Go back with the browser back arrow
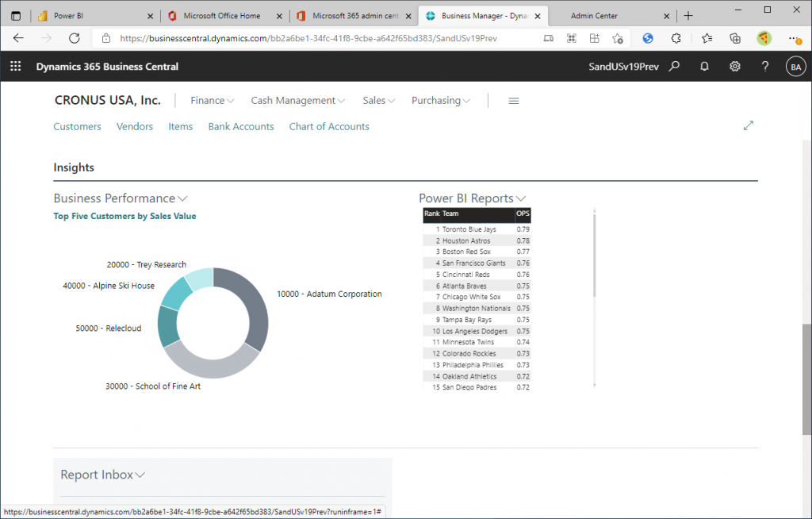Viewport: 812px width, 519px height. (19, 38)
